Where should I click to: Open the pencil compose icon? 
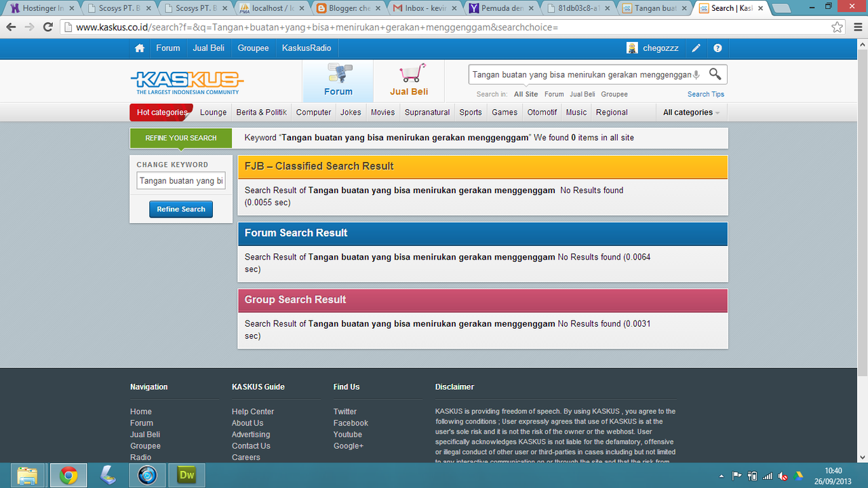696,48
